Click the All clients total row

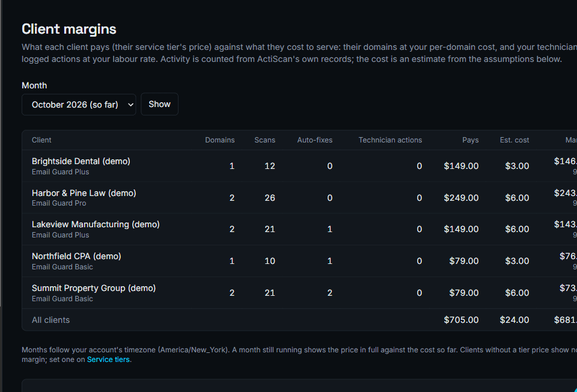click(299, 320)
